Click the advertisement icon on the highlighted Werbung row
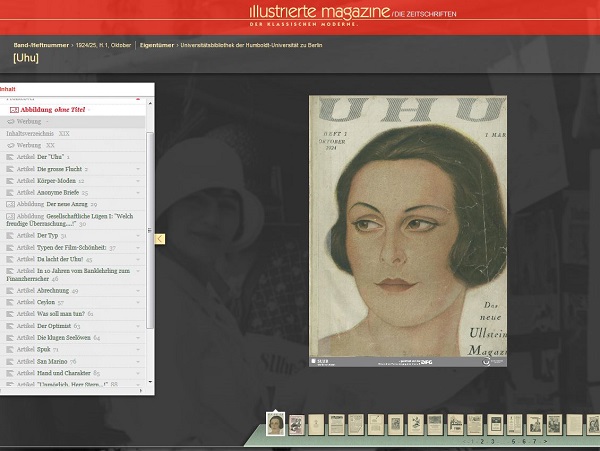Screen dimensions: 600x451 tap(11, 122)
